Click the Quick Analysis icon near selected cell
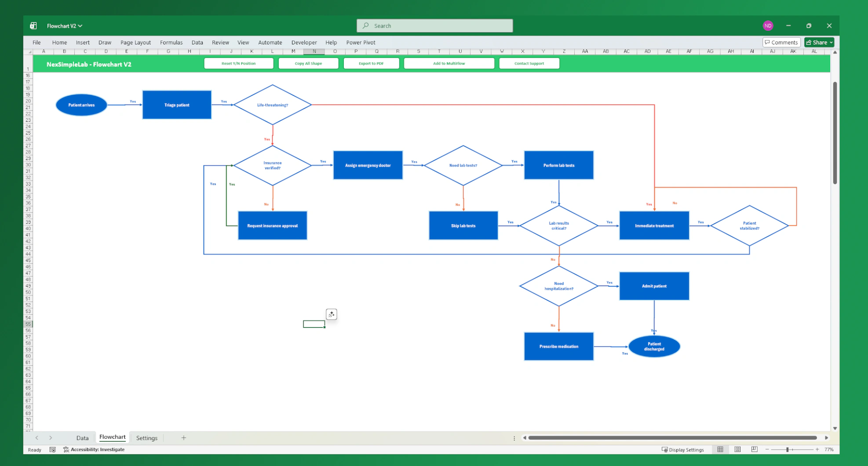Screen dimensions: 868x466 331,314
